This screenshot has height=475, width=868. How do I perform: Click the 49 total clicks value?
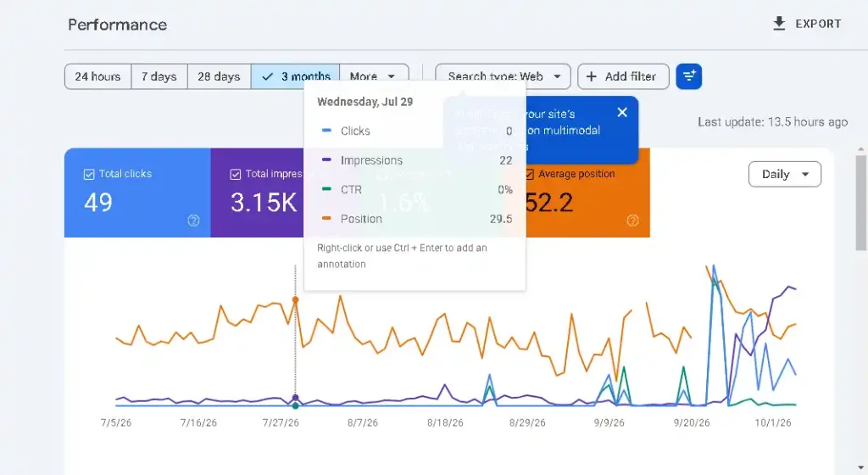[98, 203]
